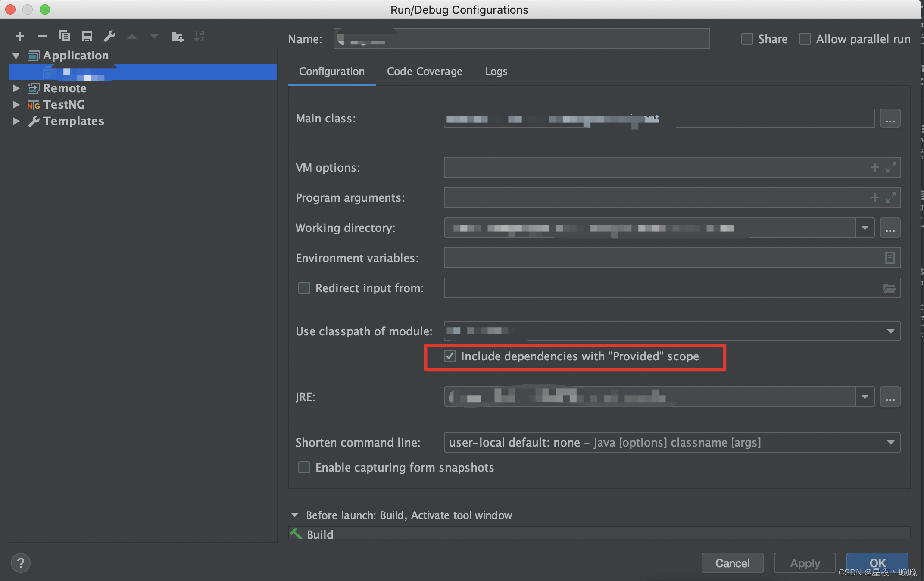
Task: Select the Remote configuration type icon
Action: (x=34, y=88)
